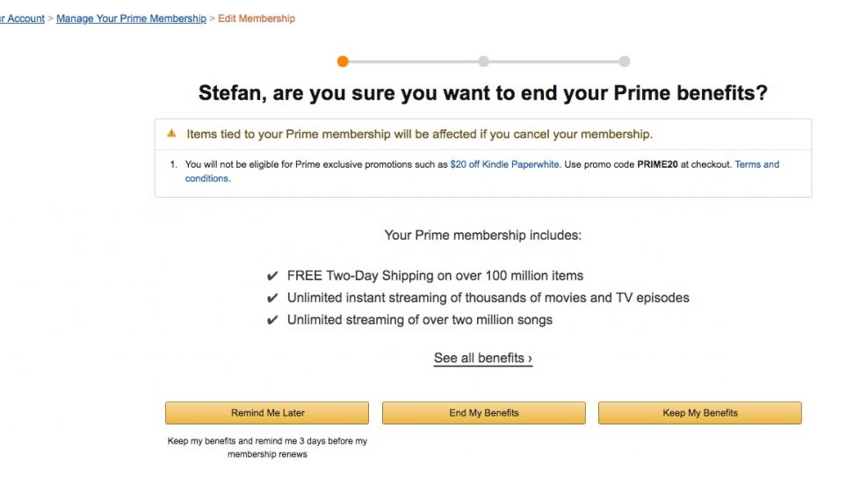Click the PRIME20 promo code text
This screenshot has height=486, width=868.
coord(657,164)
